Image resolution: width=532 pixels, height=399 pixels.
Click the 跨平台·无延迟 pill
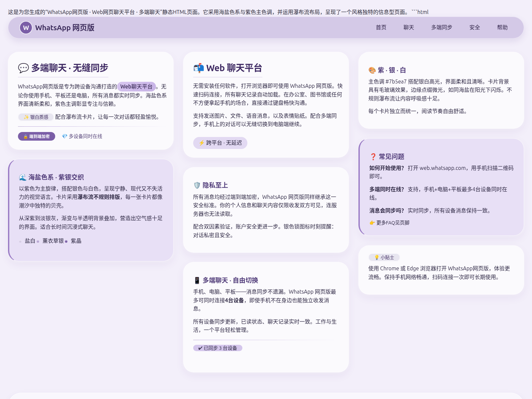(x=220, y=143)
